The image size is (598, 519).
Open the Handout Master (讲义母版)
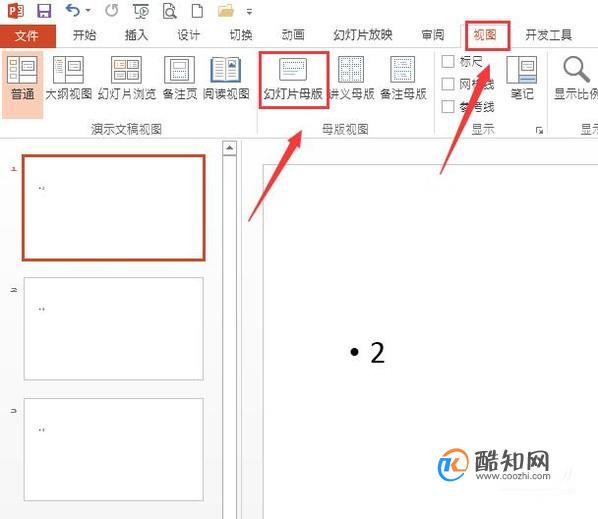click(x=351, y=78)
